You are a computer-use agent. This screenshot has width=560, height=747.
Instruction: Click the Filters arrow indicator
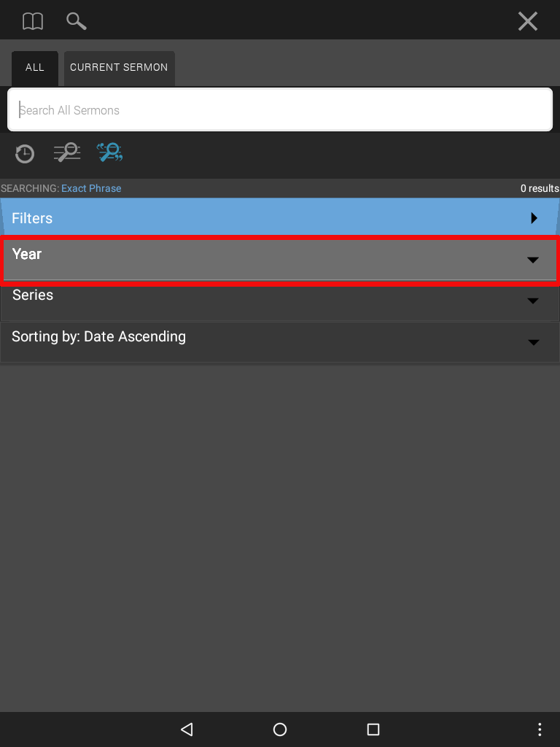pyautogui.click(x=534, y=218)
